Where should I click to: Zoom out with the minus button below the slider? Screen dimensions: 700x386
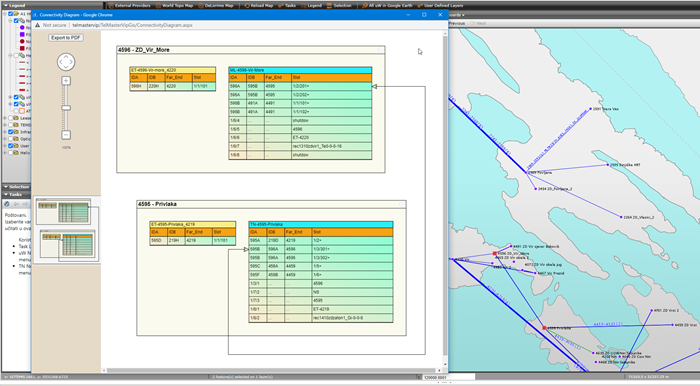point(66,135)
